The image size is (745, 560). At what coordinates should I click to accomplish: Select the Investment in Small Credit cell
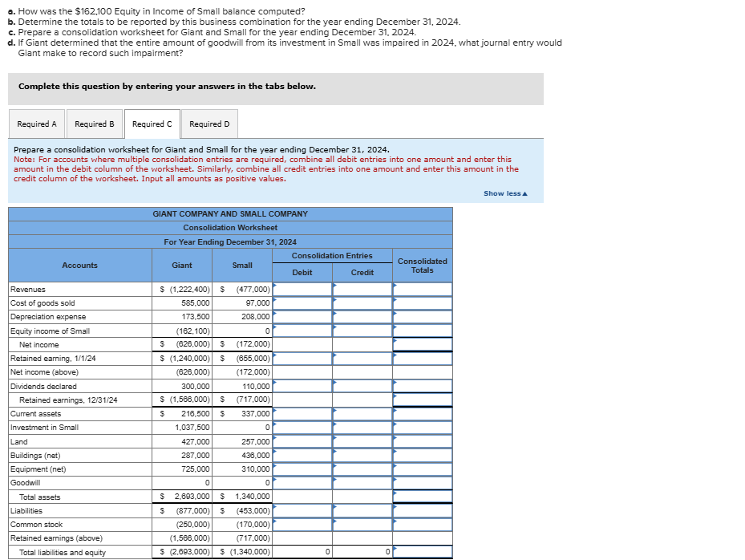click(362, 427)
